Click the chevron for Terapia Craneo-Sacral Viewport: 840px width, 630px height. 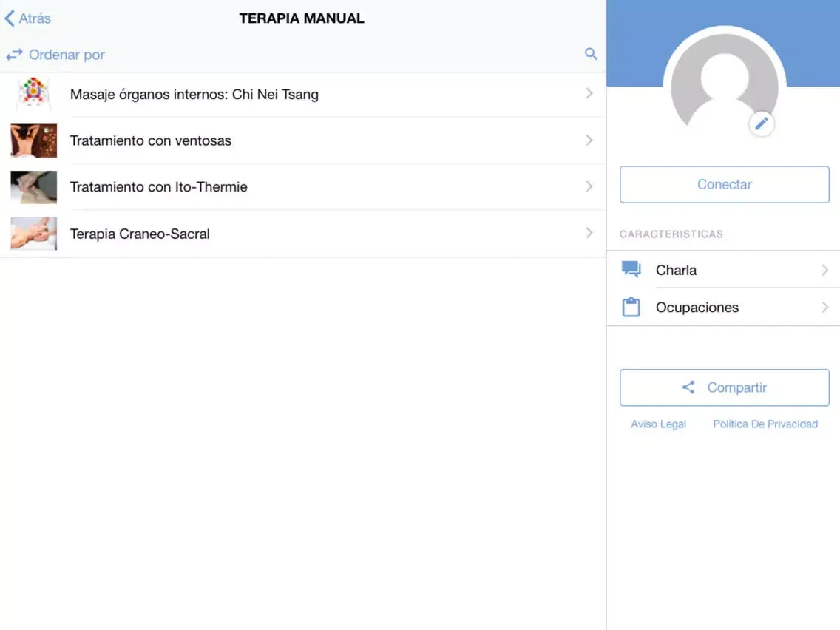click(x=589, y=232)
